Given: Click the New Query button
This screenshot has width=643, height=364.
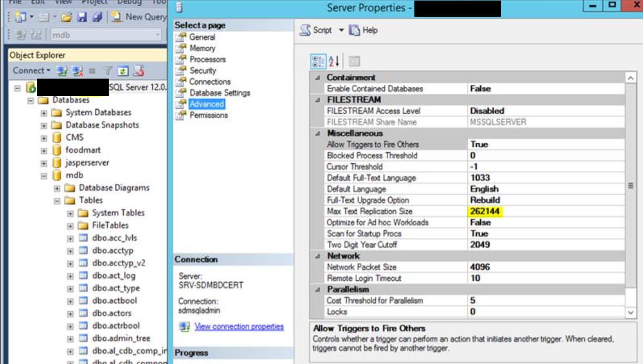Looking at the screenshot, I should pos(139,17).
